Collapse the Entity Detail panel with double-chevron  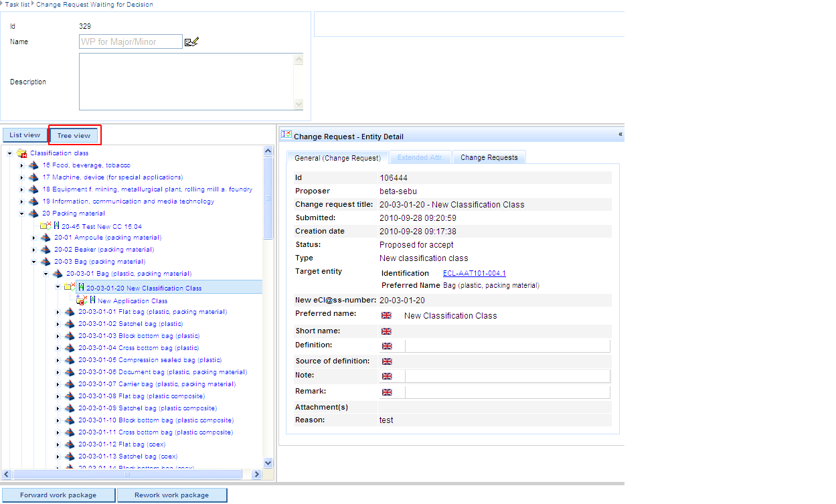coord(620,135)
